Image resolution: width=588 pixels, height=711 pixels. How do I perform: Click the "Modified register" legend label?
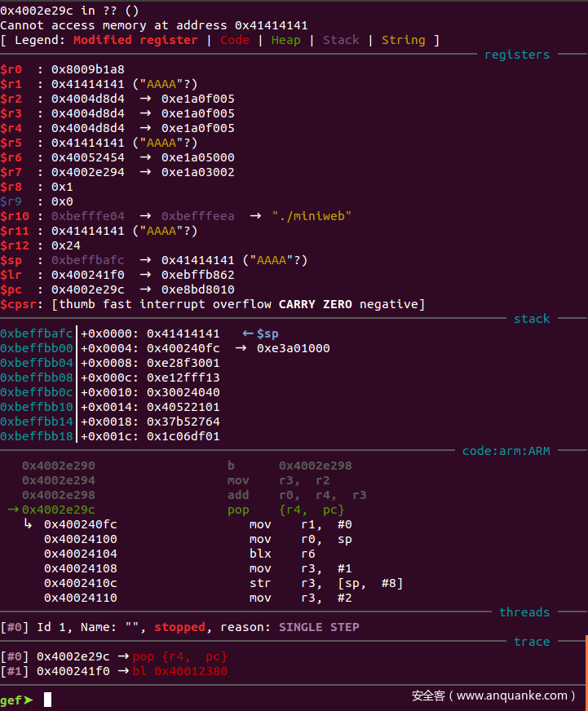(x=135, y=40)
